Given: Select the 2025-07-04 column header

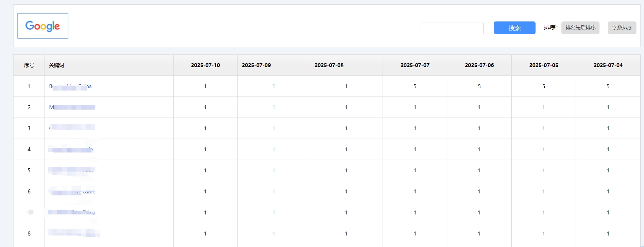Looking at the screenshot, I should (608, 65).
